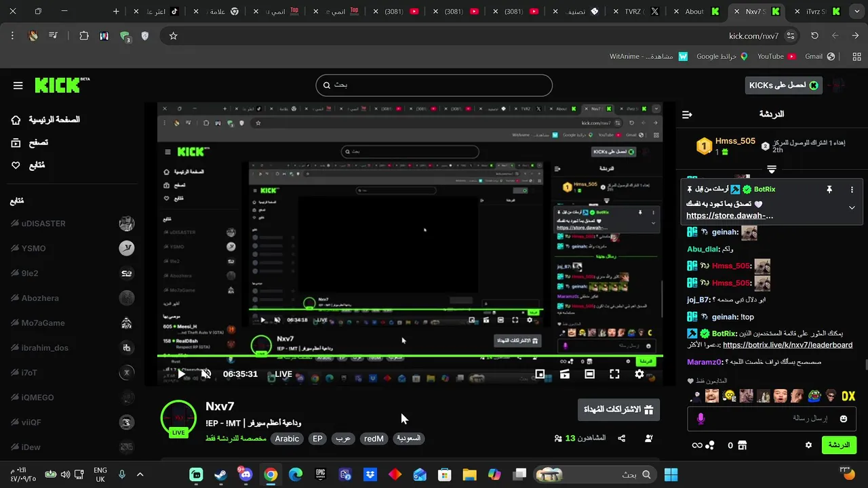Screen dimensions: 868x488
Task: Open the browse (تصفح) sidebar item
Action: [29, 142]
